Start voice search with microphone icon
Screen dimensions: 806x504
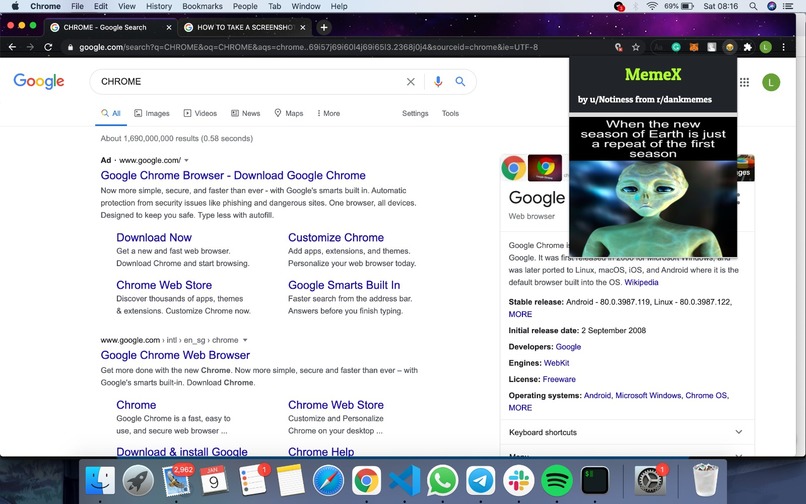tap(438, 82)
